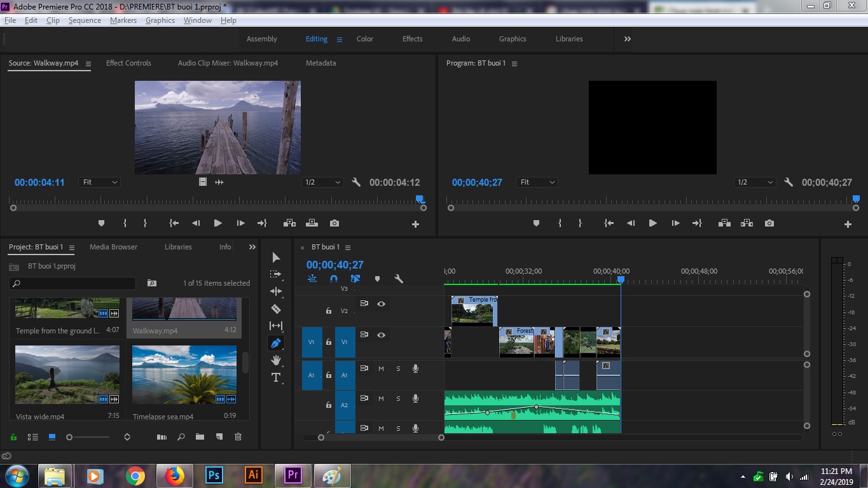The width and height of the screenshot is (868, 488).
Task: Click the Export Frame camera in Program monitor
Action: 769,223
